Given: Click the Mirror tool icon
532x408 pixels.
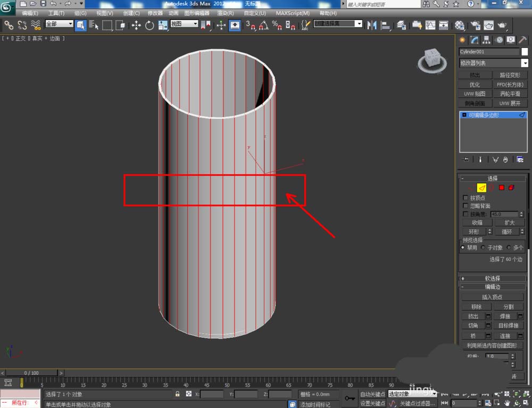Looking at the screenshot, I should coord(371,25).
